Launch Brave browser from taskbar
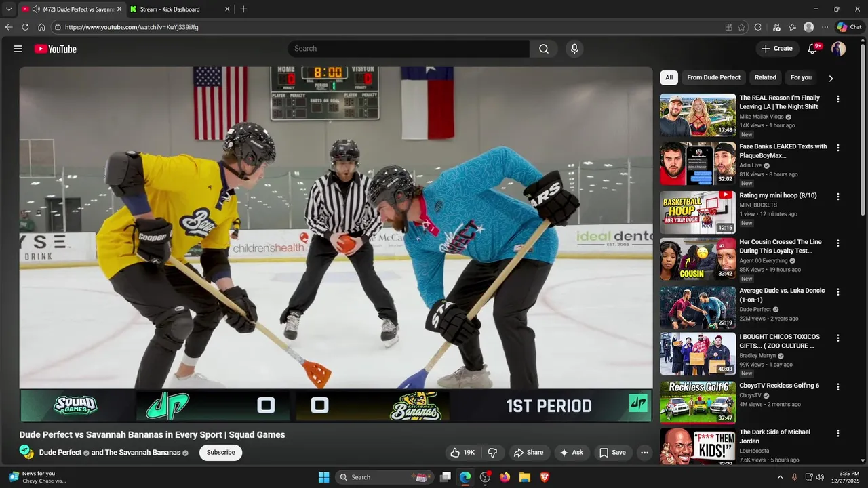This screenshot has width=868, height=488. [x=544, y=477]
